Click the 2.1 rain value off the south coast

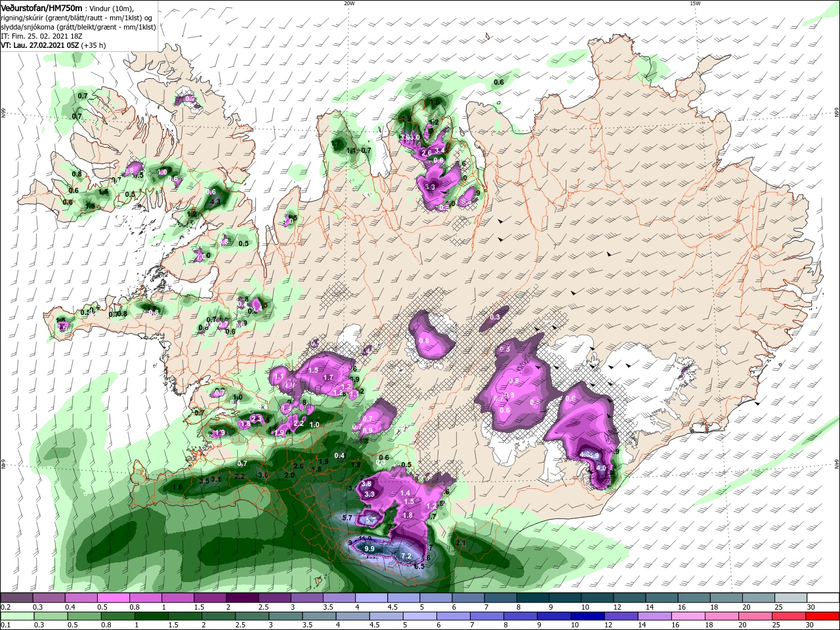coord(460,543)
